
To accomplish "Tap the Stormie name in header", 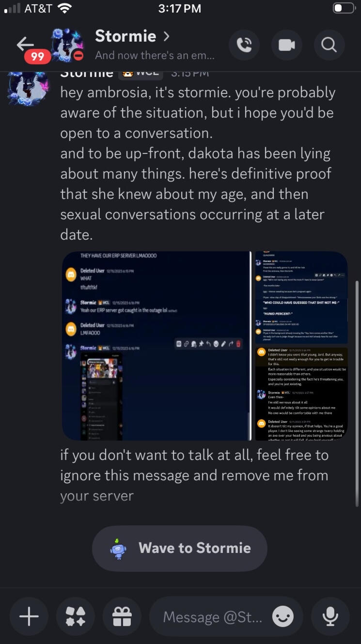I will pos(126,36).
